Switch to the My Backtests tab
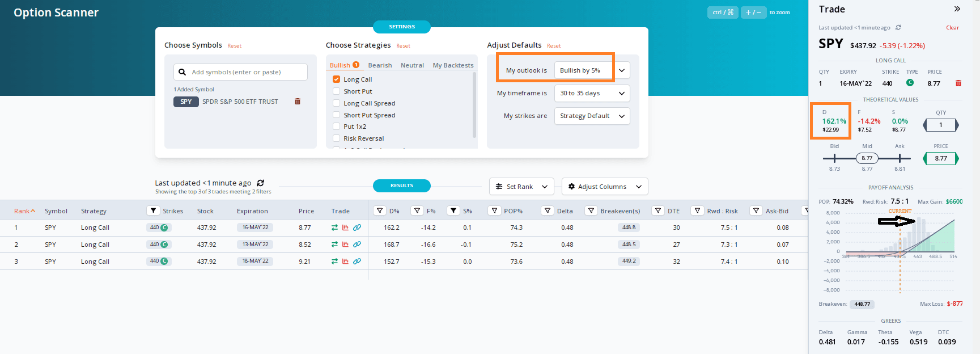Image resolution: width=980 pixels, height=354 pixels. click(453, 65)
